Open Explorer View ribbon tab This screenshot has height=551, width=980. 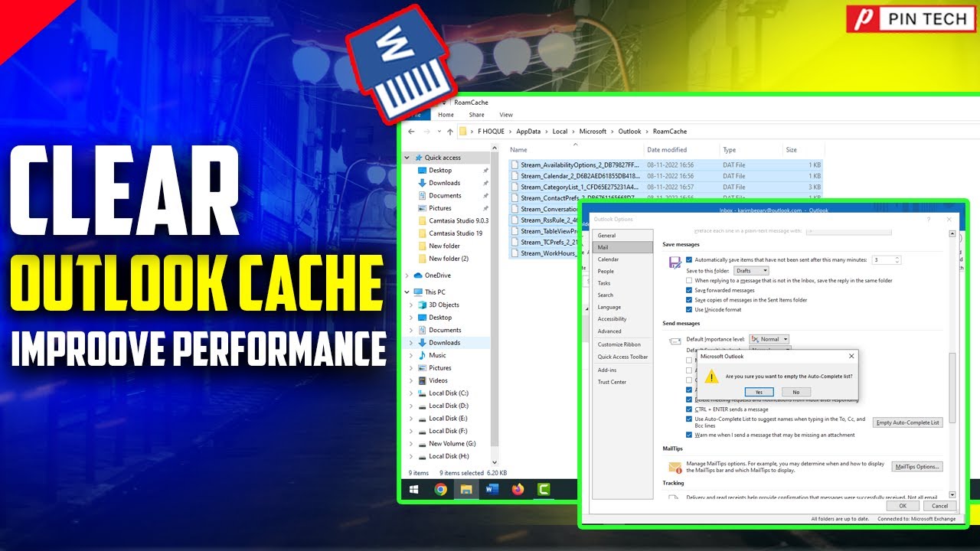point(506,115)
